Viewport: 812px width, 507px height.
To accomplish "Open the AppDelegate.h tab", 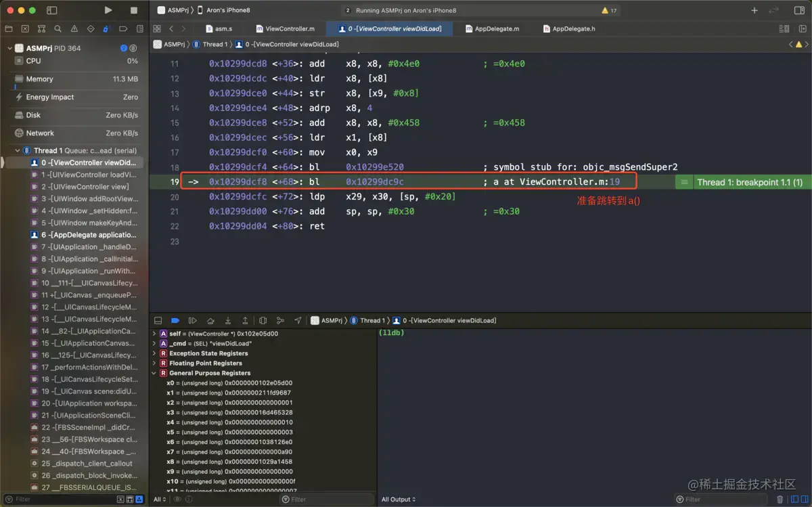I will pyautogui.click(x=570, y=28).
